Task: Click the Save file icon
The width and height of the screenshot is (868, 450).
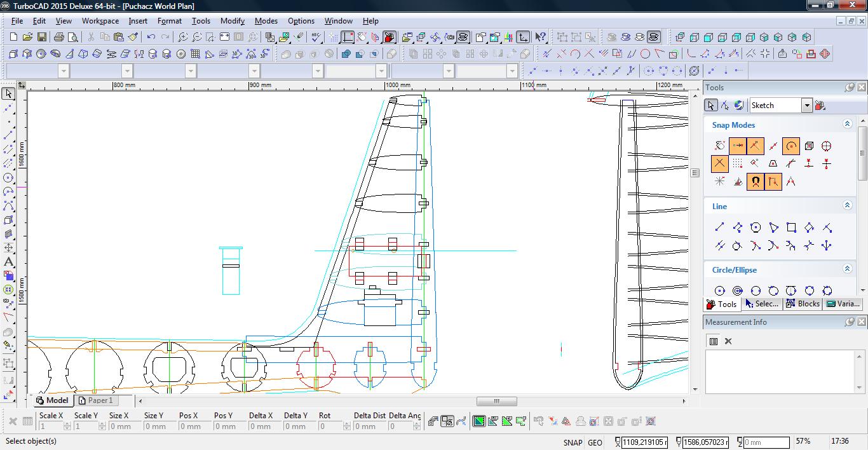Action: tap(41, 37)
